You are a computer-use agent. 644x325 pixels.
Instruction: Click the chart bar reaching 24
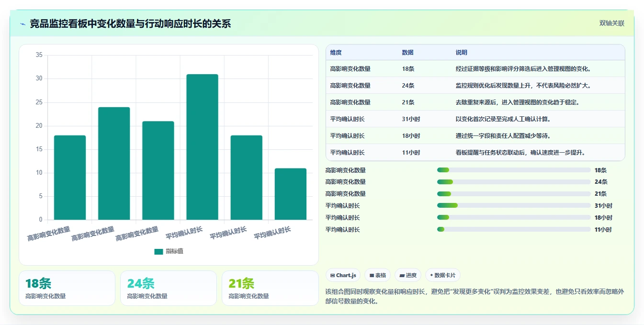point(114,163)
